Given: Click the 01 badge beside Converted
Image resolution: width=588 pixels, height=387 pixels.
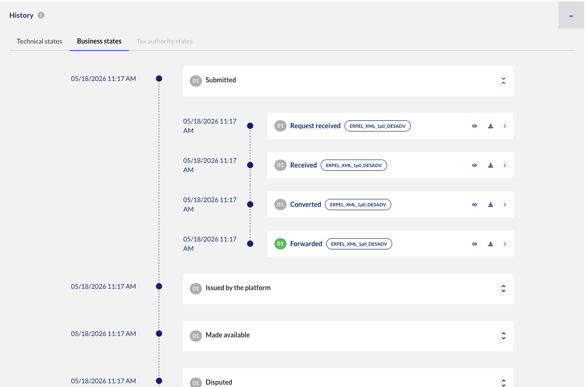Looking at the screenshot, I should pyautogui.click(x=280, y=204).
